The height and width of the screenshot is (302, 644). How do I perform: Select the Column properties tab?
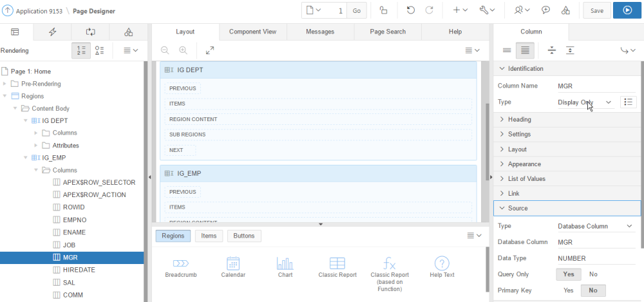(x=531, y=32)
